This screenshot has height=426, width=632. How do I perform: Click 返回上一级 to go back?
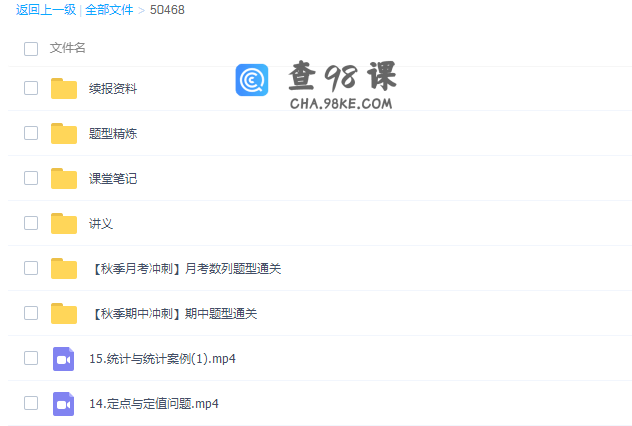(x=45, y=10)
